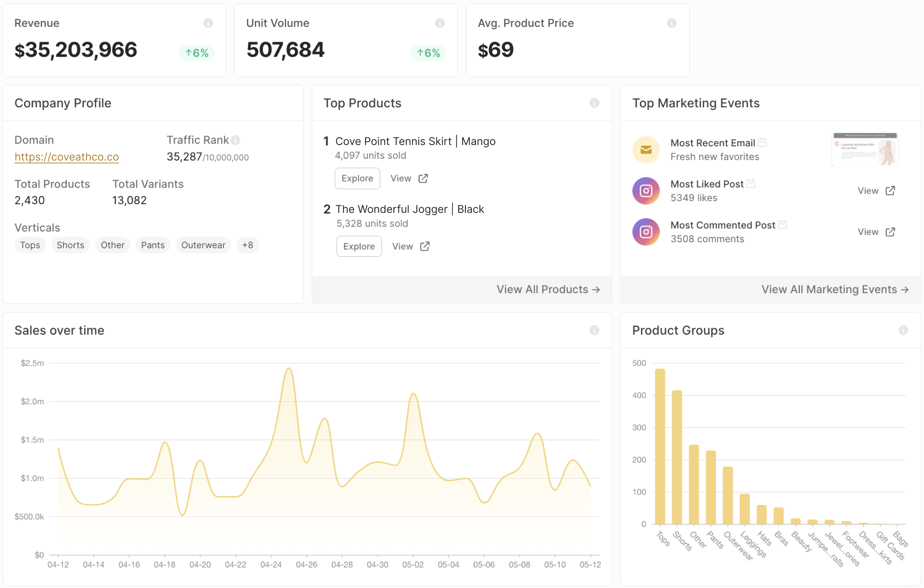Click the info icon on the Unit Volume card
924x588 pixels.
pyautogui.click(x=440, y=23)
